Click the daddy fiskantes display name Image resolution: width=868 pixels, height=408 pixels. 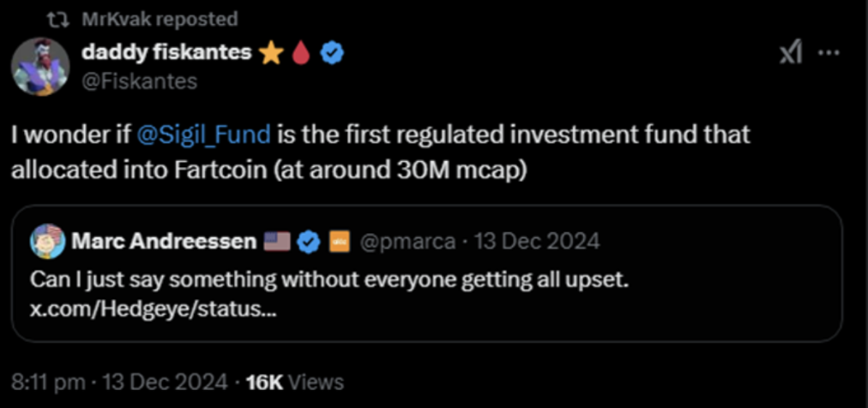tap(166, 53)
